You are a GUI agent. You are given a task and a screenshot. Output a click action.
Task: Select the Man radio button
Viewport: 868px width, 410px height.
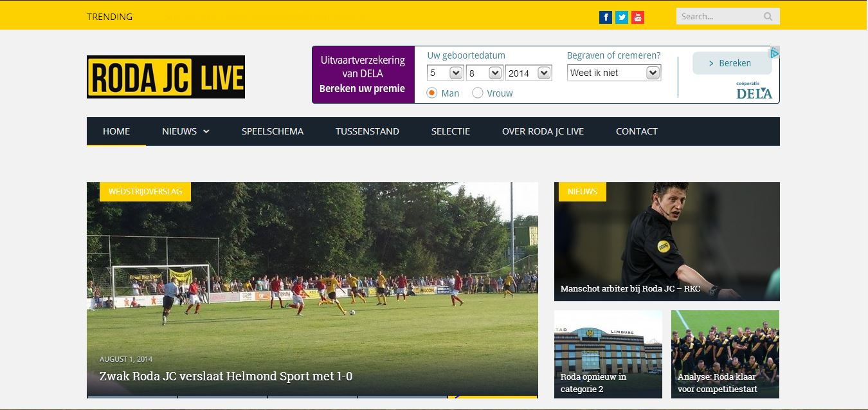click(x=432, y=93)
